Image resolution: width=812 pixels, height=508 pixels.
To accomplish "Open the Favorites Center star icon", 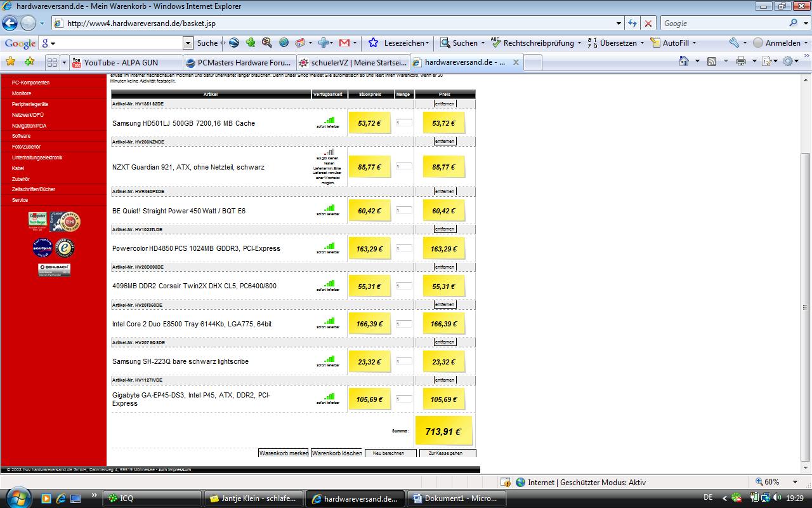I will 10,62.
